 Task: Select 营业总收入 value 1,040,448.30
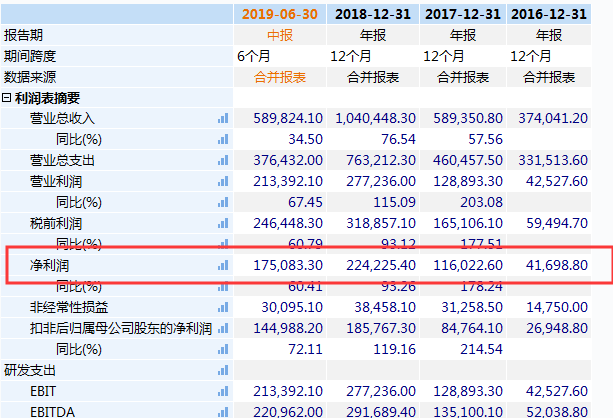pos(375,118)
